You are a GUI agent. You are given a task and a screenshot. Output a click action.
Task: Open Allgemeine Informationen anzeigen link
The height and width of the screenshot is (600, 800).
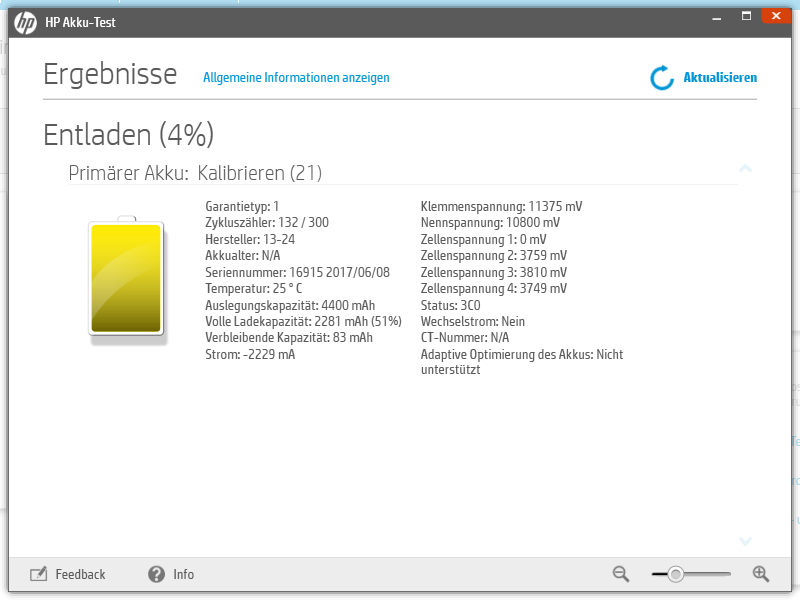[x=296, y=78]
